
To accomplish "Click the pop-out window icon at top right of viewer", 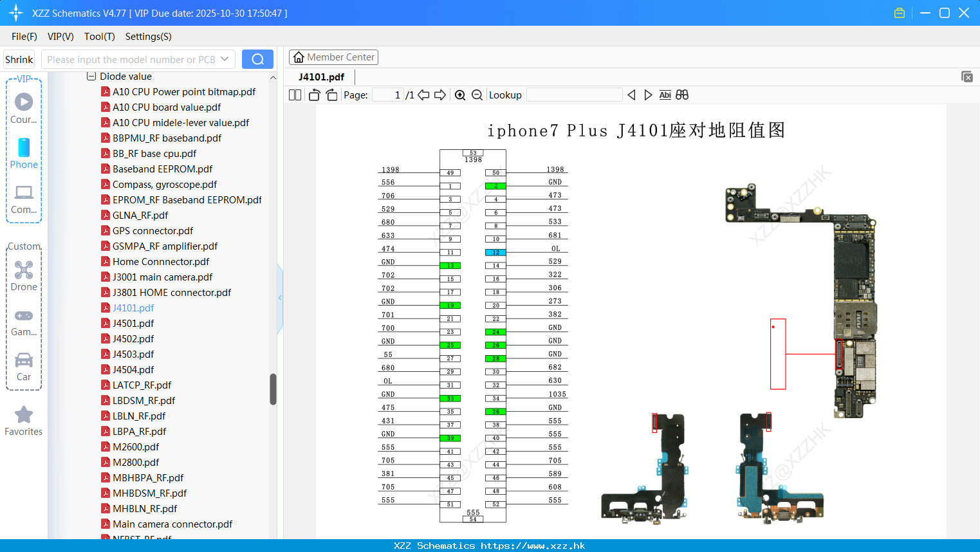I will (967, 77).
